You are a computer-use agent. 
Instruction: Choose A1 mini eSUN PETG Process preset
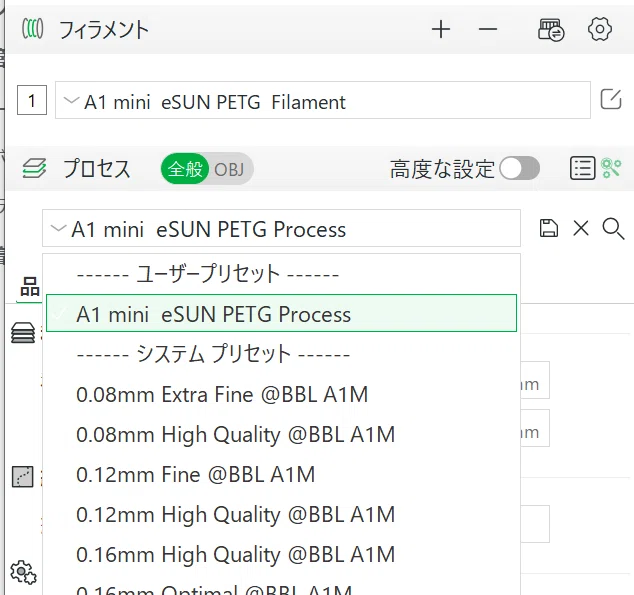[x=281, y=313]
